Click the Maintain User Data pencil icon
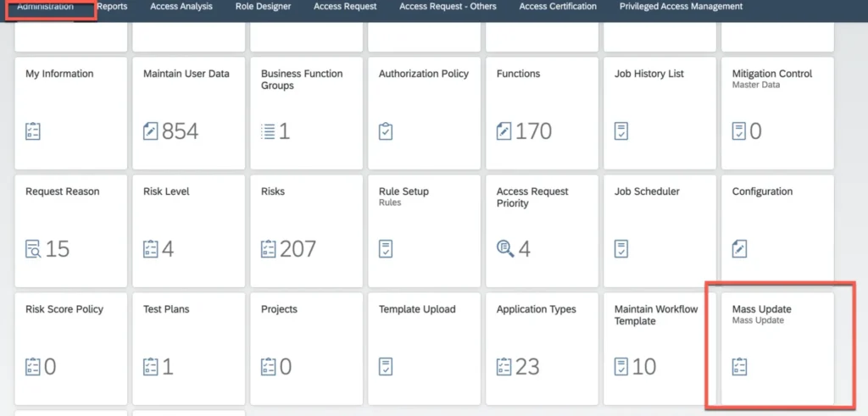This screenshot has height=416, width=868. pos(151,131)
